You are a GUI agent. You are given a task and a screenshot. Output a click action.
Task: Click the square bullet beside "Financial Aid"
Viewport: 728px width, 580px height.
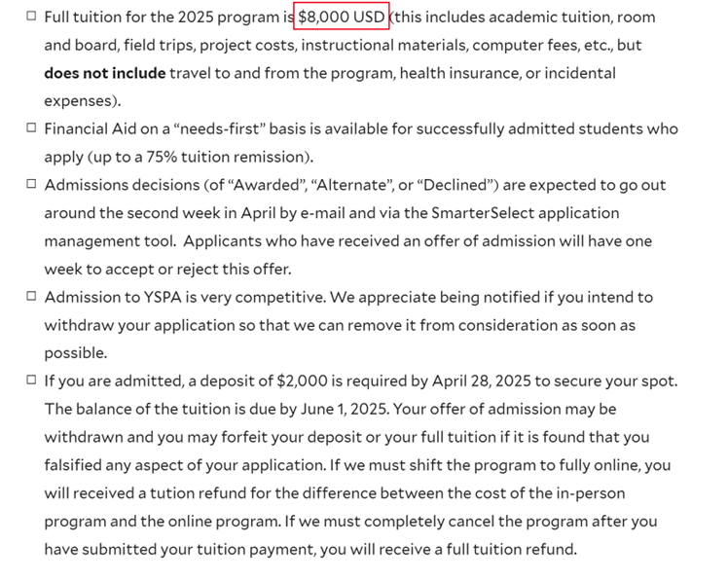31,128
